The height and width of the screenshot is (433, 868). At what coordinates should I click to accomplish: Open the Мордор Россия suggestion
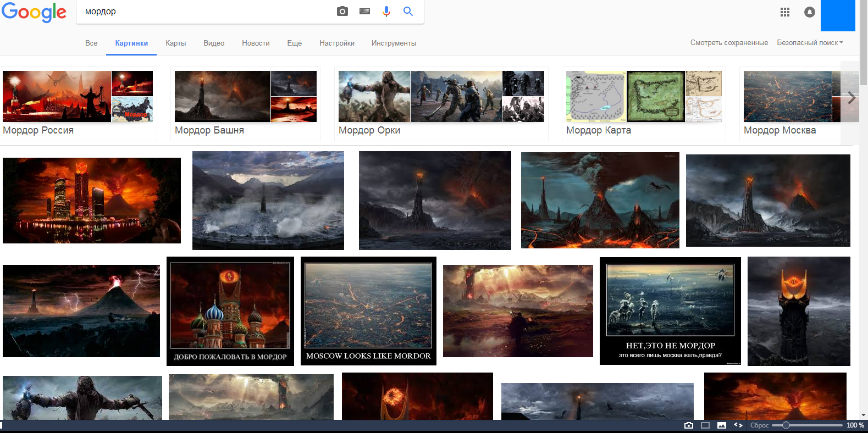[78, 103]
